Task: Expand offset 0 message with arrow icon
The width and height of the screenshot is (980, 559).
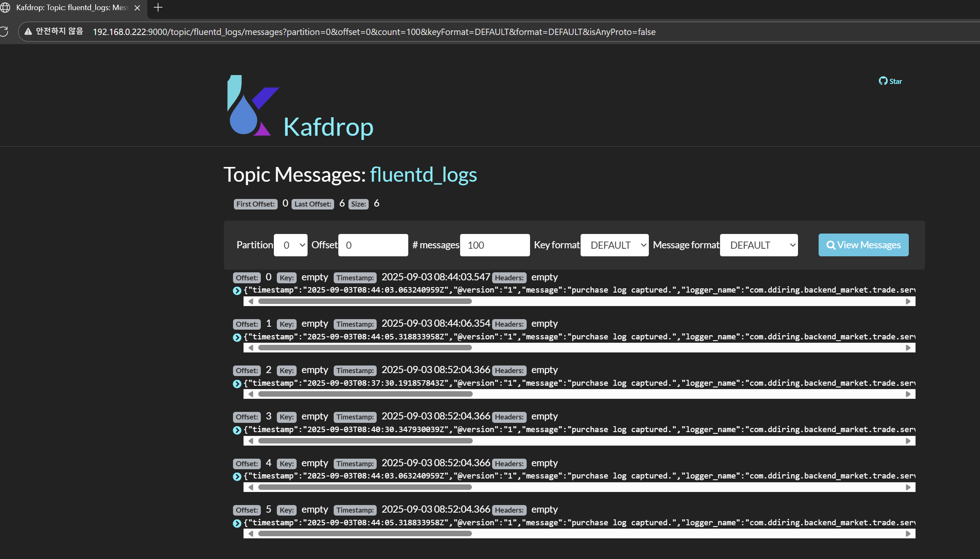Action: (237, 290)
